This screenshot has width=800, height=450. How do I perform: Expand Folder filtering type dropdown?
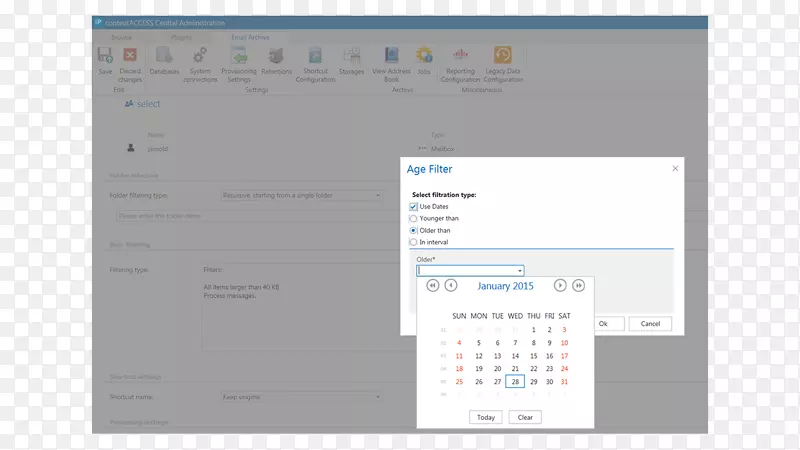(378, 195)
